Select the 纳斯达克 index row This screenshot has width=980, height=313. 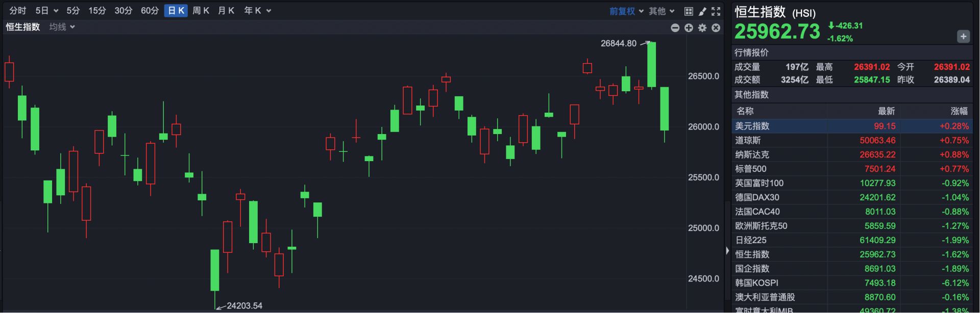tap(852, 154)
